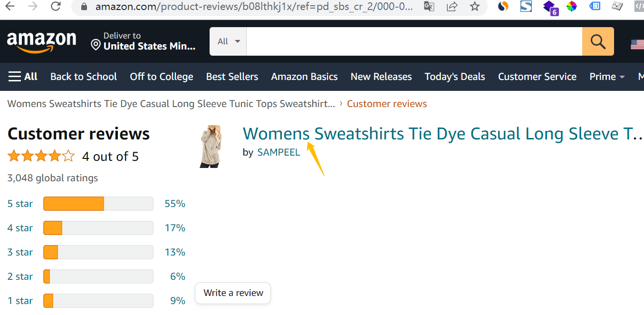644x315 pixels.
Task: Bookmark this page with the star icon
Action: tap(474, 6)
